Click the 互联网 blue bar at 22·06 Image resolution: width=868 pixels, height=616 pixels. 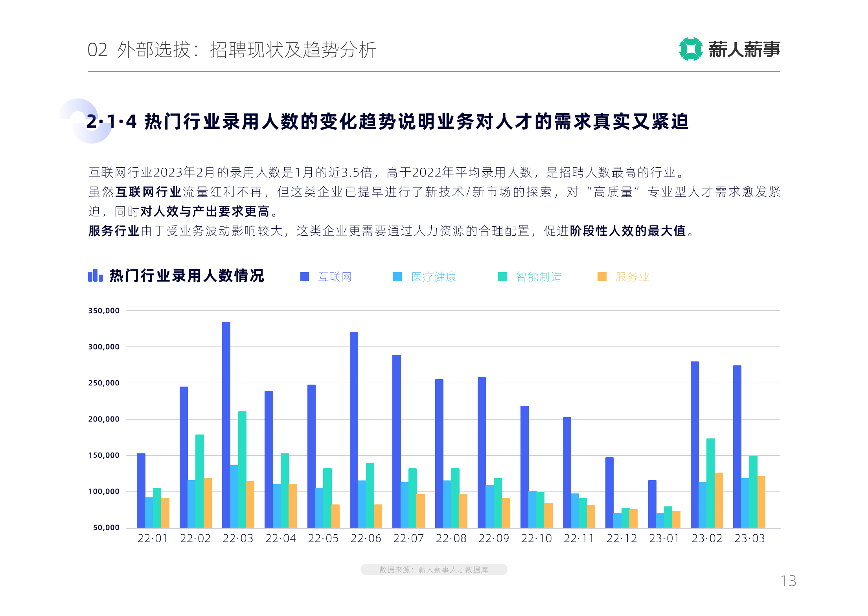(x=354, y=430)
